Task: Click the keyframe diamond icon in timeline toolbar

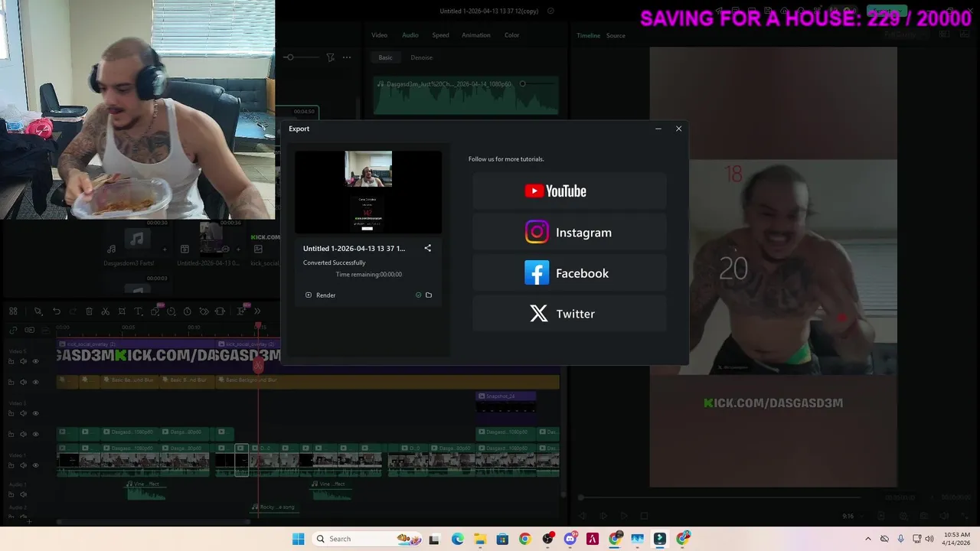Action: [x=204, y=311]
